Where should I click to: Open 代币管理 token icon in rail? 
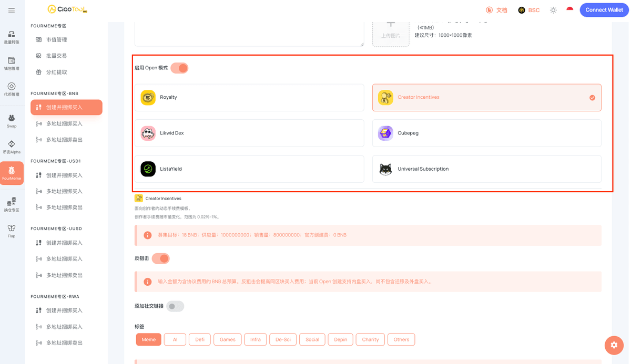[x=12, y=89]
